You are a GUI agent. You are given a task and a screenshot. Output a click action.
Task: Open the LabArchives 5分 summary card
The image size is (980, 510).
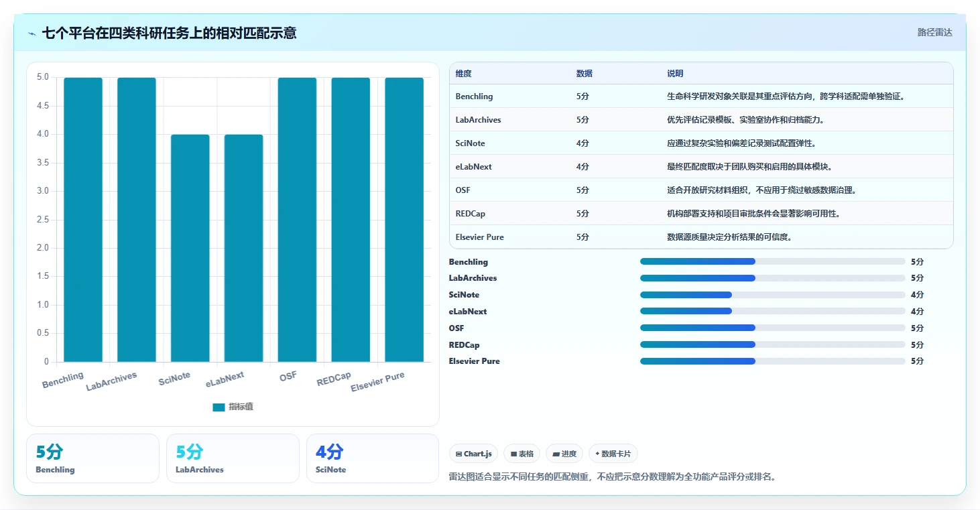point(233,458)
